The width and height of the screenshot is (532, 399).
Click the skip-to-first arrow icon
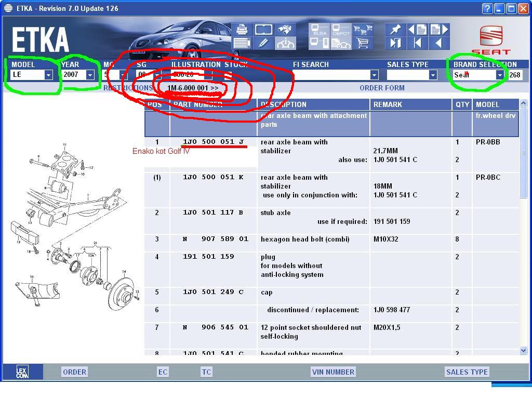click(x=417, y=44)
